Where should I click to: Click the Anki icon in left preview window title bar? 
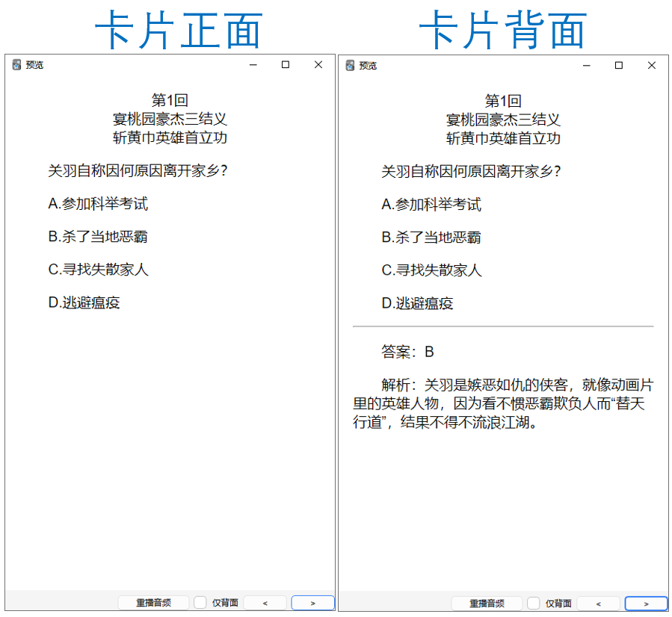[x=16, y=65]
